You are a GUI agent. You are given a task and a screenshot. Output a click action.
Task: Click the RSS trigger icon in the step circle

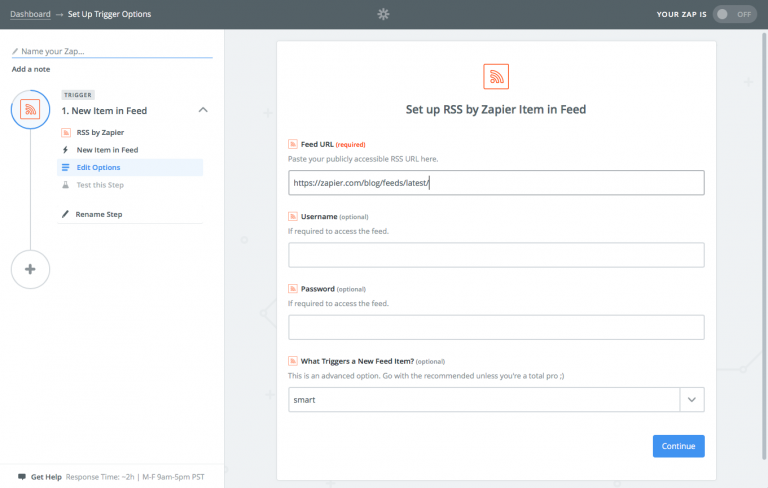click(30, 109)
